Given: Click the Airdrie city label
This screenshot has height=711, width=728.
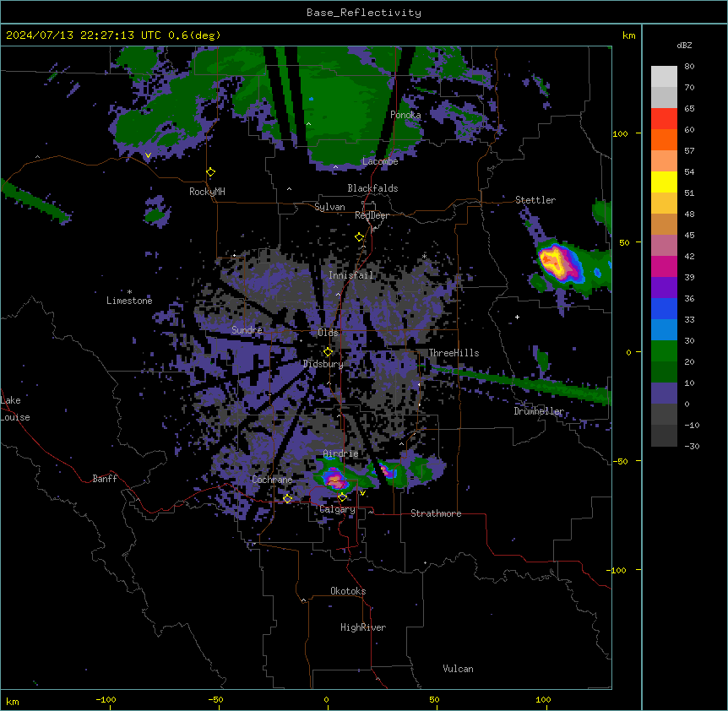Looking at the screenshot, I should 340,453.
